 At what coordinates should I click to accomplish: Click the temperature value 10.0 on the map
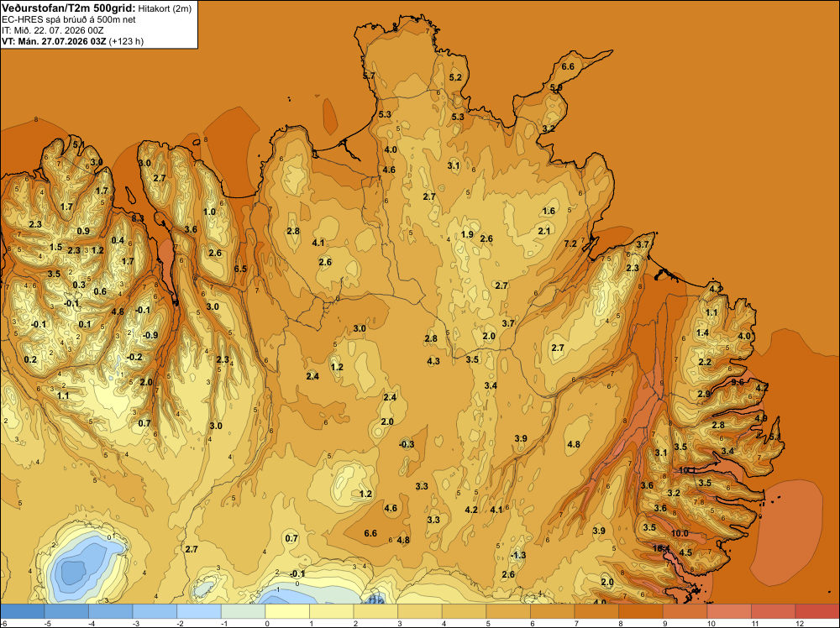tap(680, 533)
